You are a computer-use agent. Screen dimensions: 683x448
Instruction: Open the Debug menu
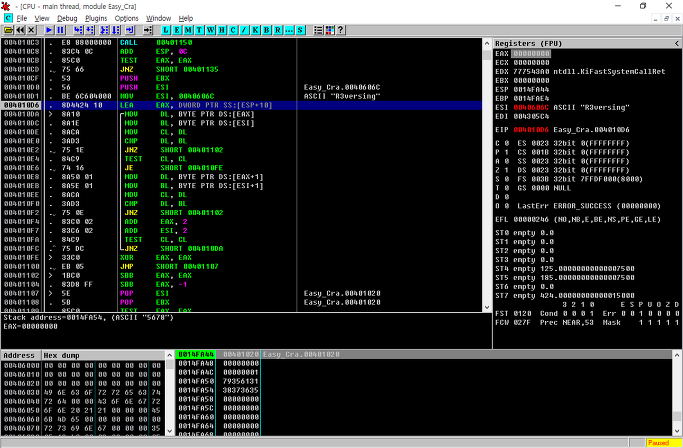[x=67, y=18]
